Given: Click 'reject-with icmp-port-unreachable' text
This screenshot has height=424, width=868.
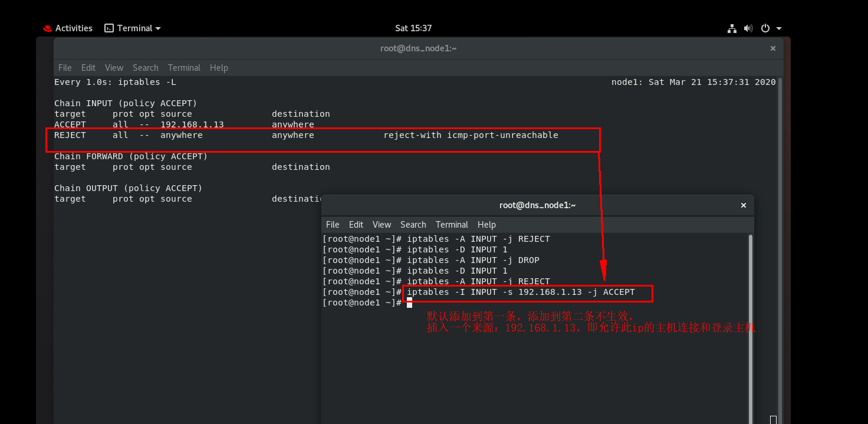Looking at the screenshot, I should (x=471, y=135).
